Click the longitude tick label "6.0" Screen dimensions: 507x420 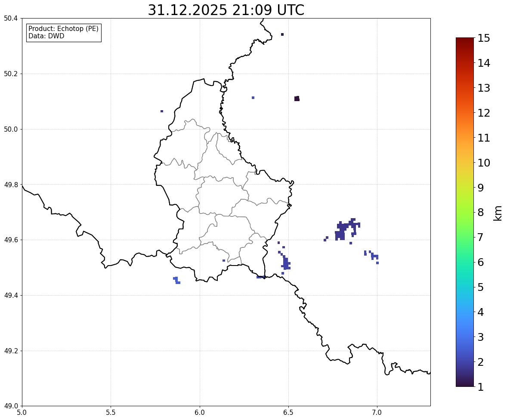pos(200,413)
